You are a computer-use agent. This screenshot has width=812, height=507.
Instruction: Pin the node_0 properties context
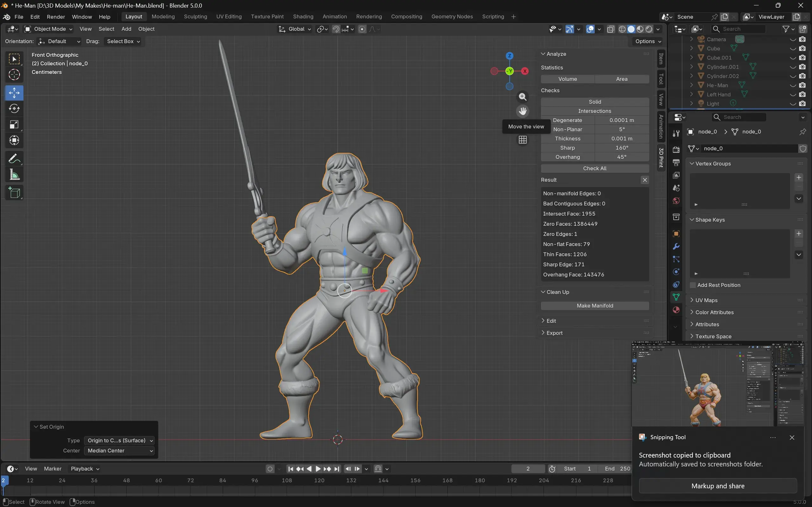(802, 132)
